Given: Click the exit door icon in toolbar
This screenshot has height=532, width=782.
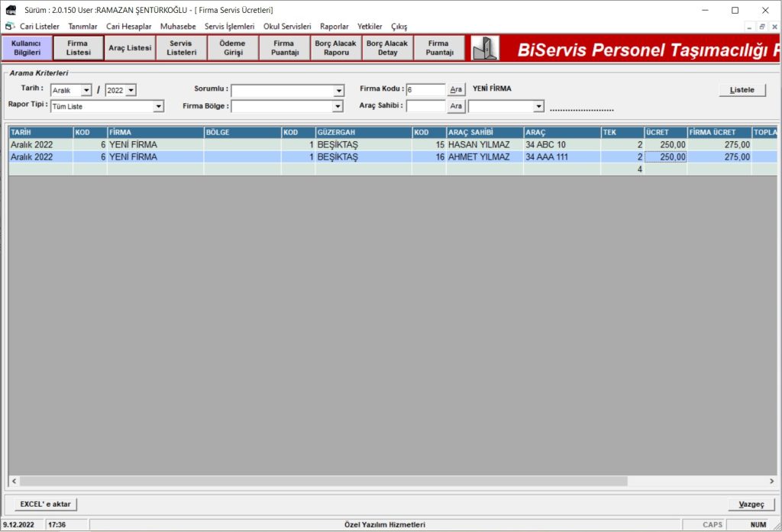Looking at the screenshot, I should point(485,48).
